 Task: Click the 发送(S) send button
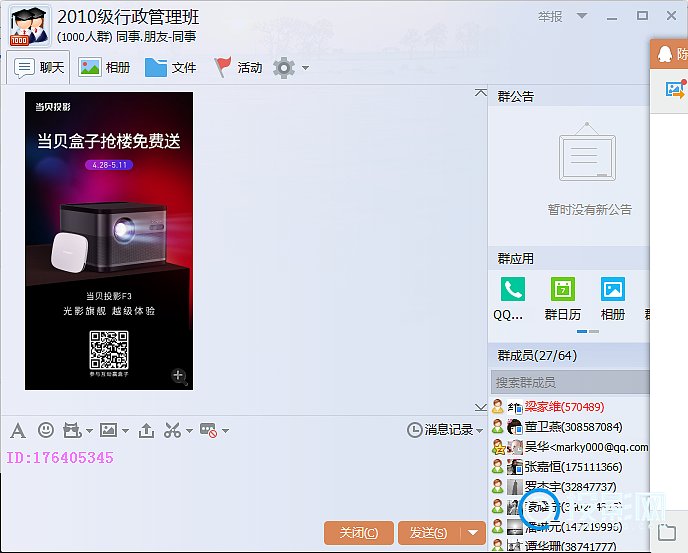click(x=429, y=533)
